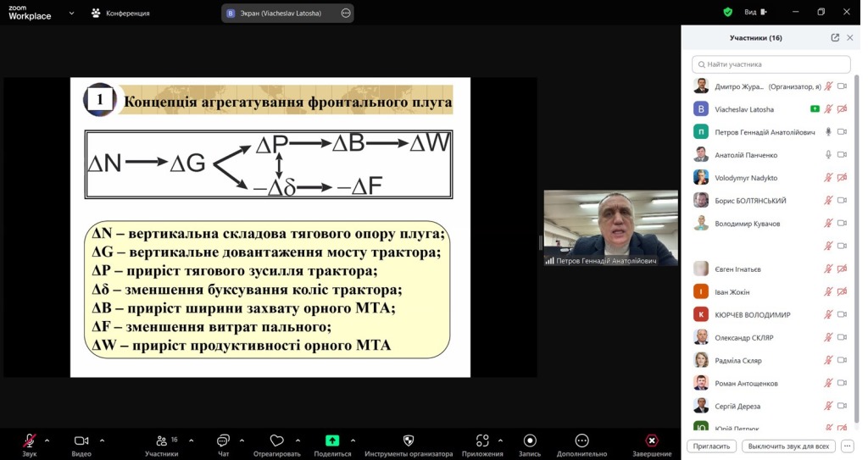Click muted mic icon for Борис БОЛТЯНСЬКИЙ

828,201
